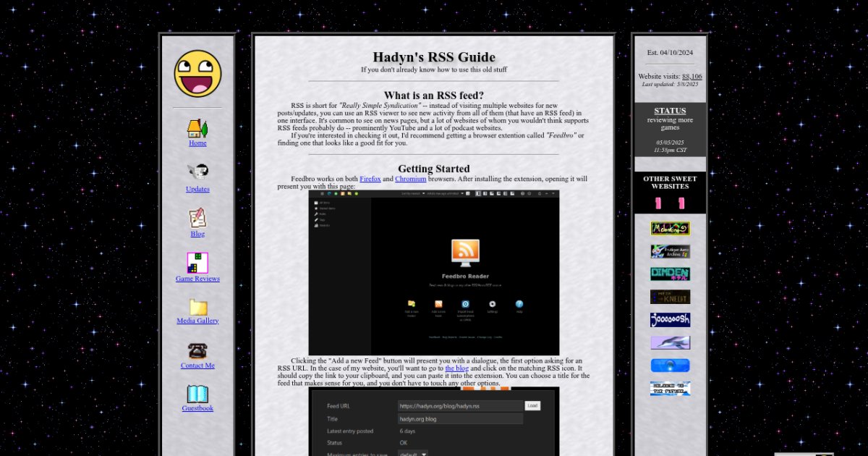Expand the Maximum entries "default" dropdown
868x456 pixels.
tap(413, 454)
